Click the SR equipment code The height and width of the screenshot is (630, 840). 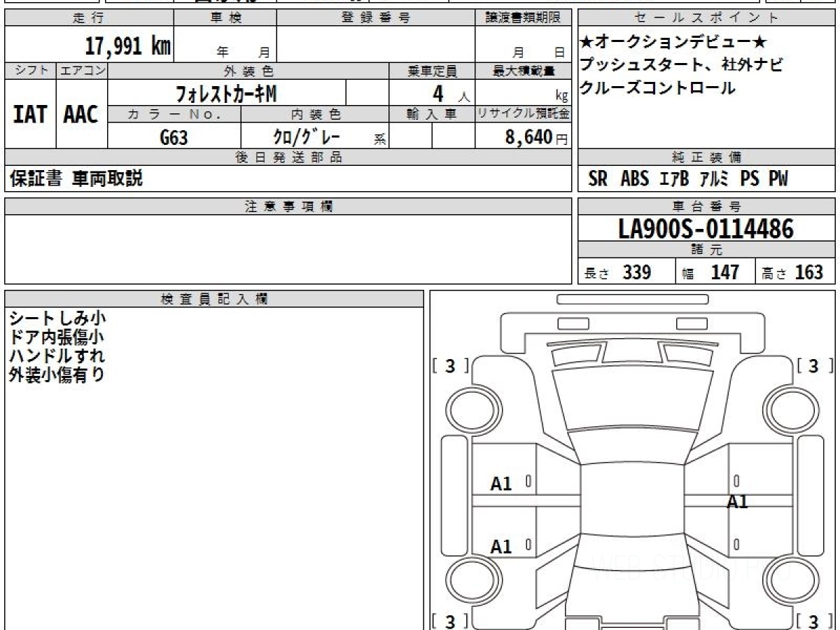598,179
